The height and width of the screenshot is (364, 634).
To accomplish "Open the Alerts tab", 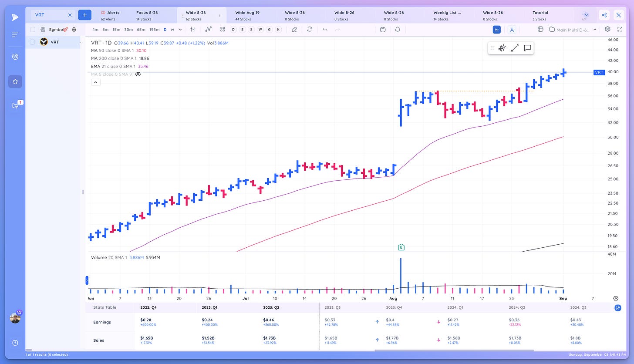I will [x=110, y=16].
